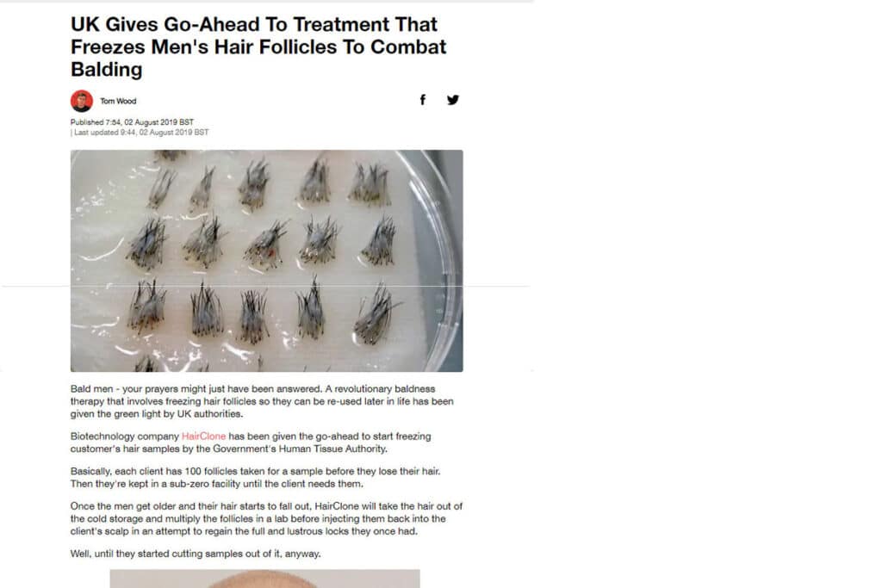The width and height of the screenshot is (882, 588).
Task: Open the red HairClone hyperlink
Action: pyautogui.click(x=203, y=436)
